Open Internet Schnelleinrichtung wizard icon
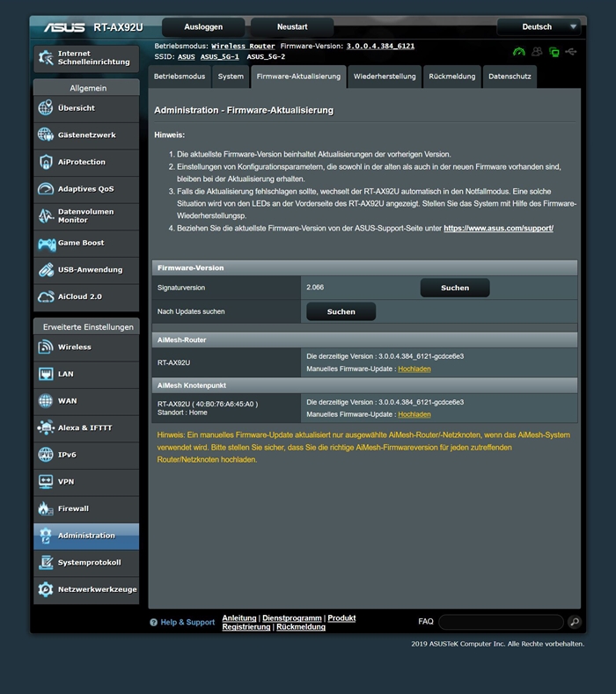The width and height of the screenshot is (616, 694). click(x=46, y=57)
